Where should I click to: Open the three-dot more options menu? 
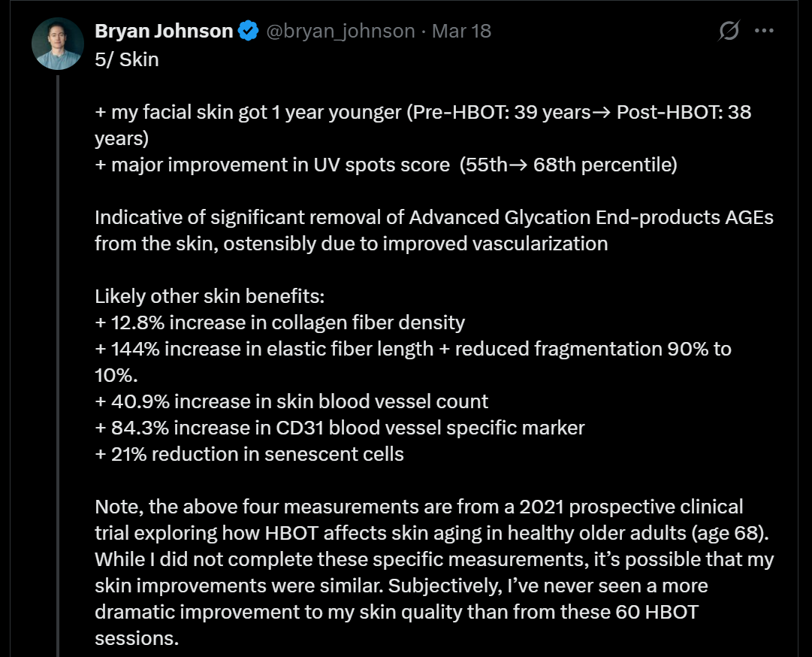click(764, 31)
